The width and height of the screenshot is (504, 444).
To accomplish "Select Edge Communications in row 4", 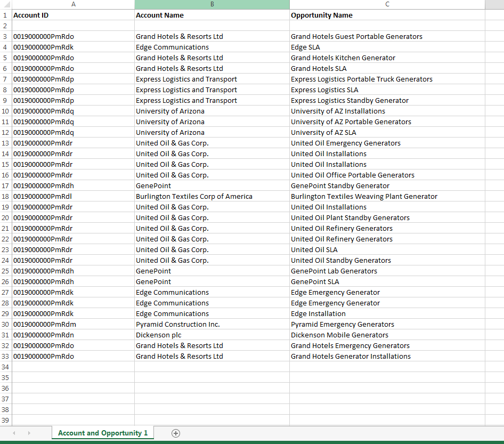I will pyautogui.click(x=212, y=47).
